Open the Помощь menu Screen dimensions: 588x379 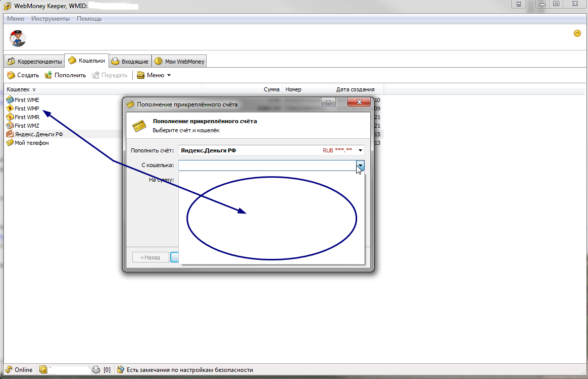point(89,19)
